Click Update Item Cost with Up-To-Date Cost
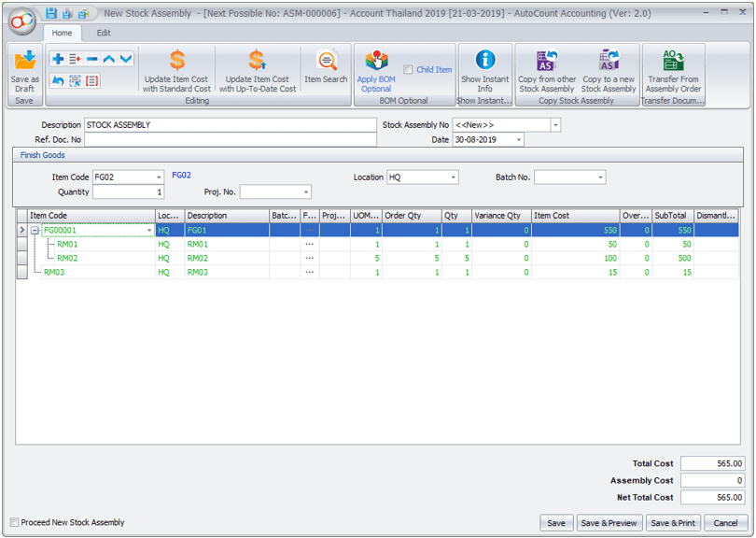This screenshot has height=538, width=756. coord(258,63)
